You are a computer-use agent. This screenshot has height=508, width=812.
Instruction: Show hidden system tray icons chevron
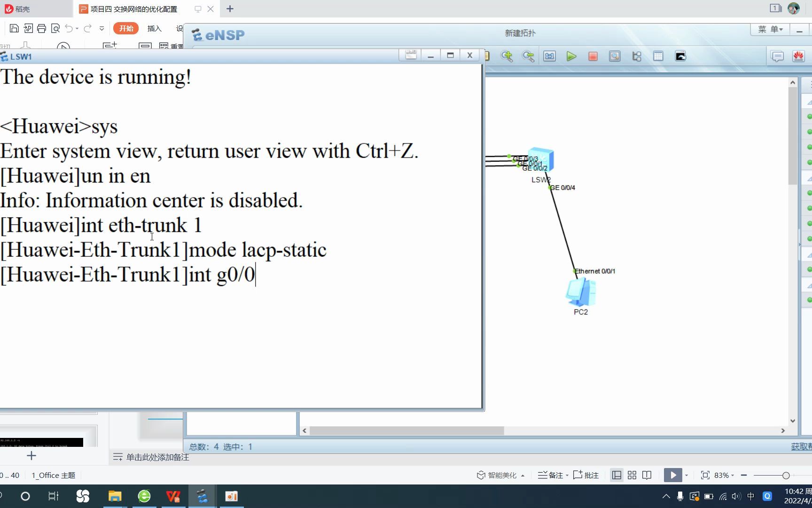[x=666, y=496]
